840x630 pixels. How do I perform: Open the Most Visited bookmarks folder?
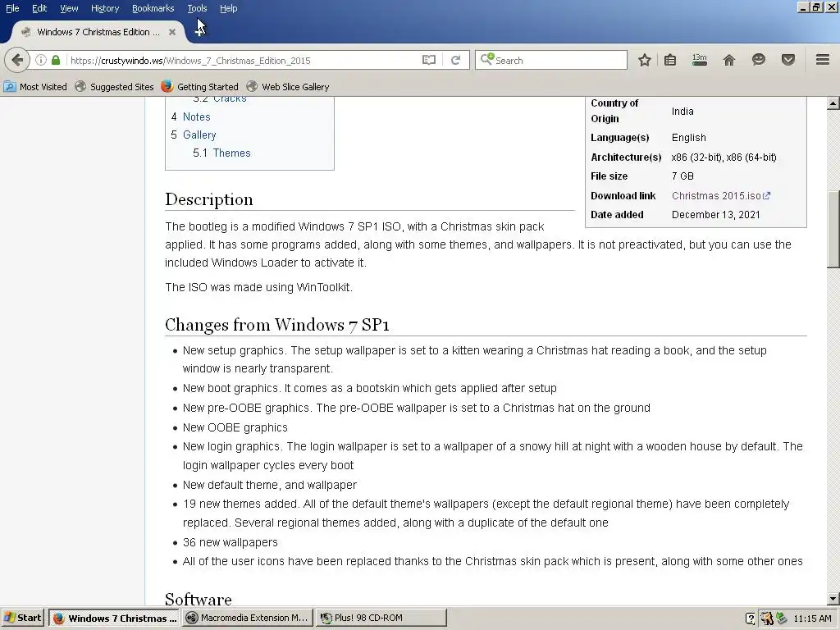pos(35,87)
